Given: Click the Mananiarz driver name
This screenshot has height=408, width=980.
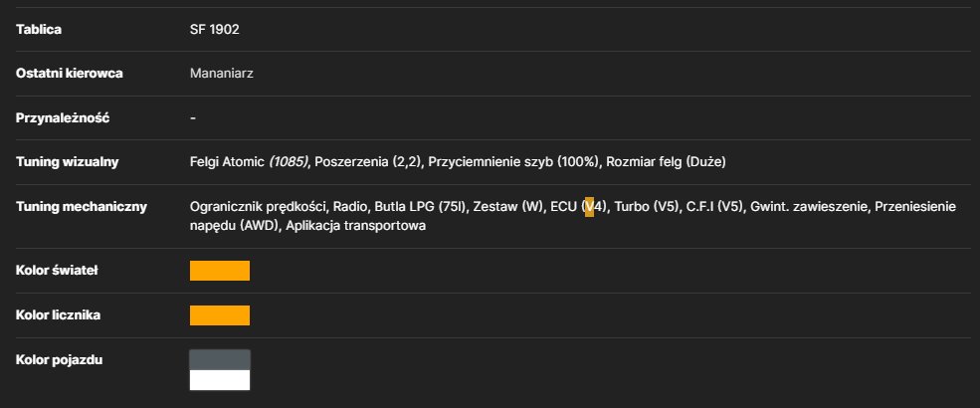Looking at the screenshot, I should pyautogui.click(x=221, y=73).
